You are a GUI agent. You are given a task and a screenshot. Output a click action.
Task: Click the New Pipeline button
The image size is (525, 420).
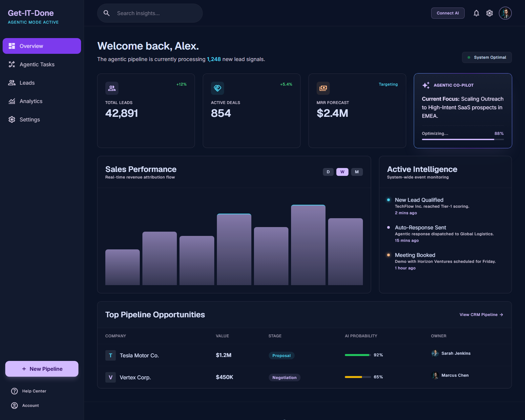(x=42, y=369)
